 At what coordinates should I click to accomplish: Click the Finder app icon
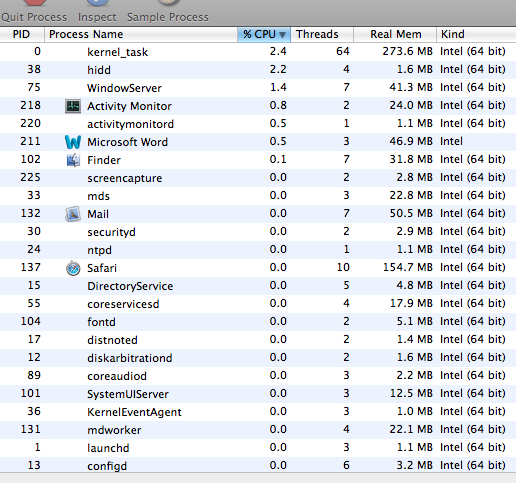pos(73,160)
